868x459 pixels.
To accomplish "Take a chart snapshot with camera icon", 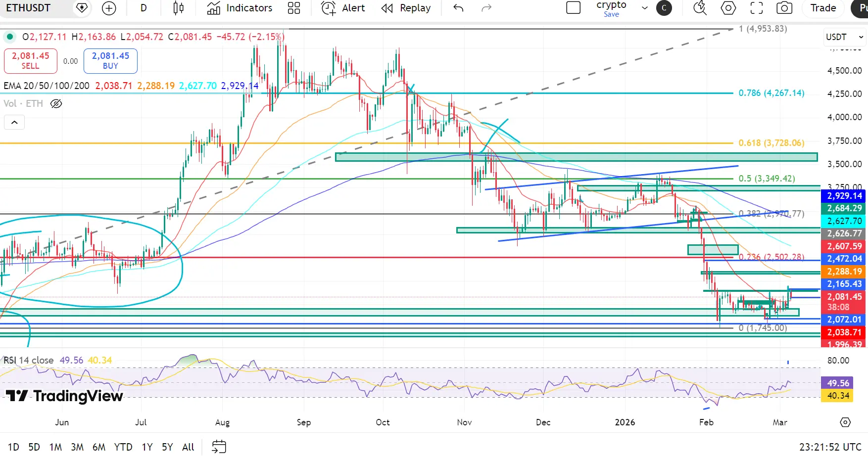I will coord(784,8).
